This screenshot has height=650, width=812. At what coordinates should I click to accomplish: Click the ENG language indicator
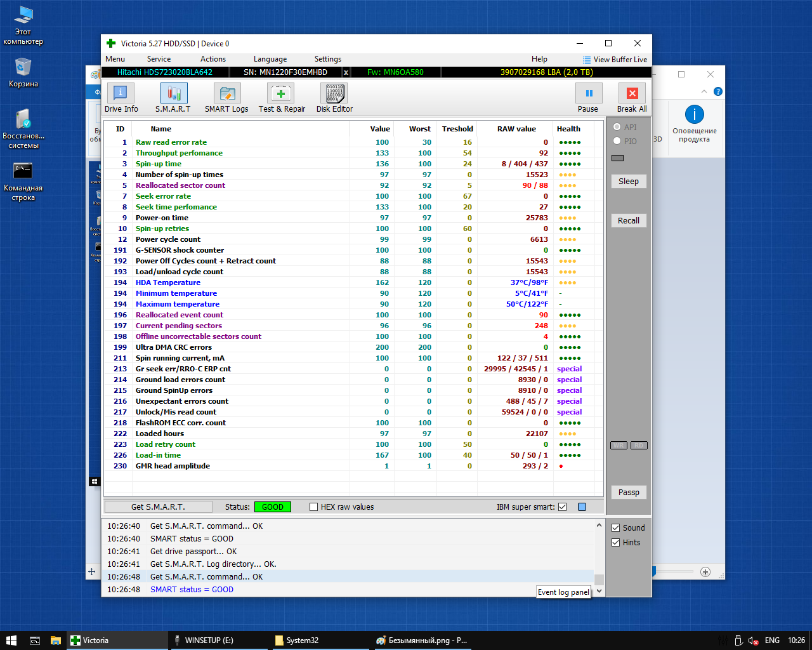click(772, 640)
